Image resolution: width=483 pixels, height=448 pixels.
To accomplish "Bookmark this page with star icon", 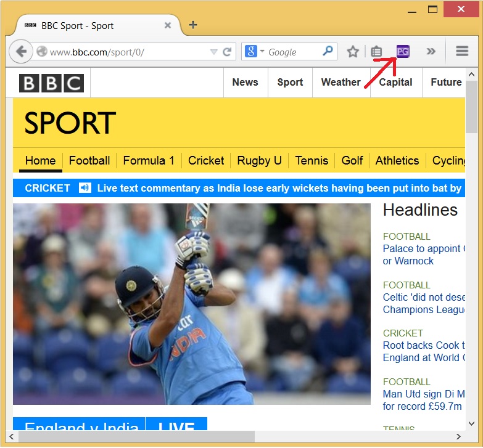I will (x=353, y=51).
